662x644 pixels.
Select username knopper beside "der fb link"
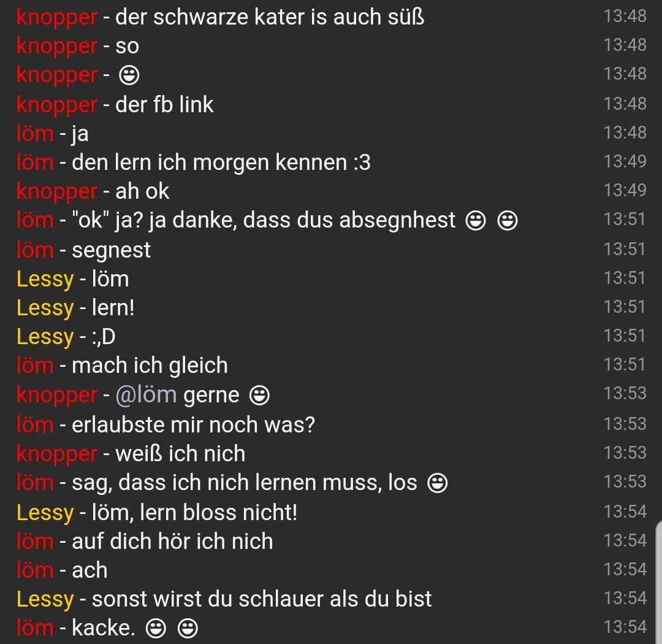[x=57, y=105]
